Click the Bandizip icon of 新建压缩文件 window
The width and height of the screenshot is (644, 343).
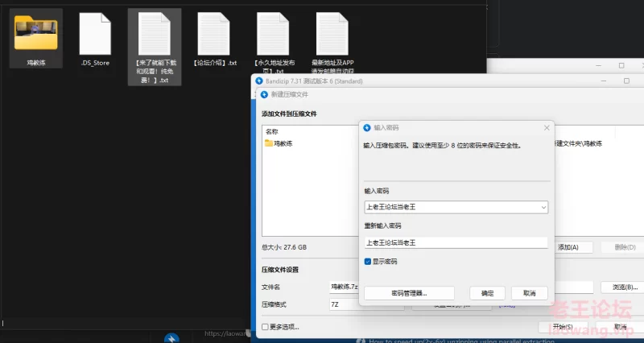[x=265, y=94]
